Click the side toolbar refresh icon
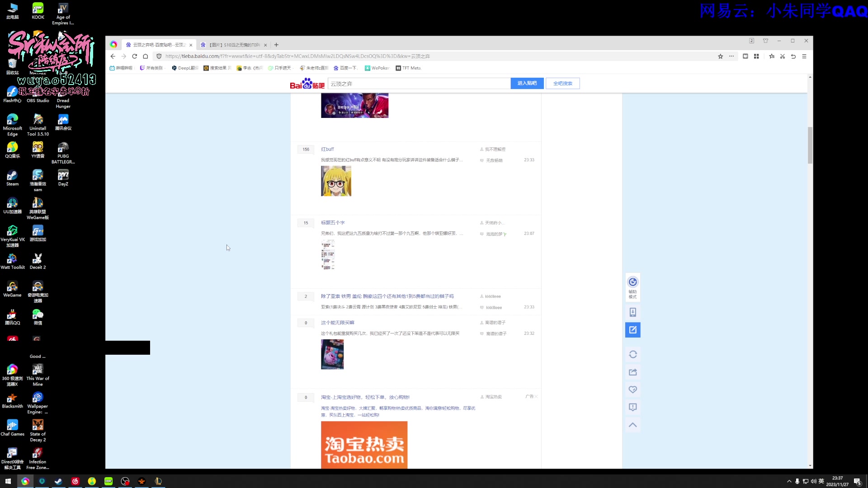This screenshot has height=488, width=868. [632, 355]
